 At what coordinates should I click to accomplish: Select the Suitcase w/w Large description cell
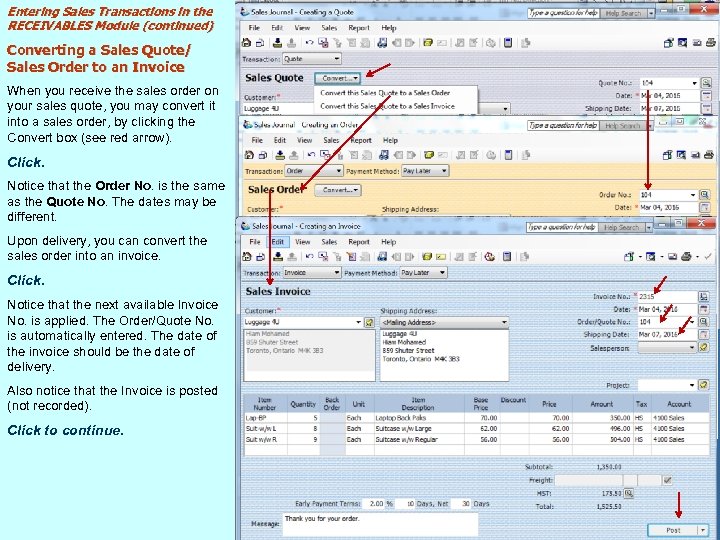point(419,428)
